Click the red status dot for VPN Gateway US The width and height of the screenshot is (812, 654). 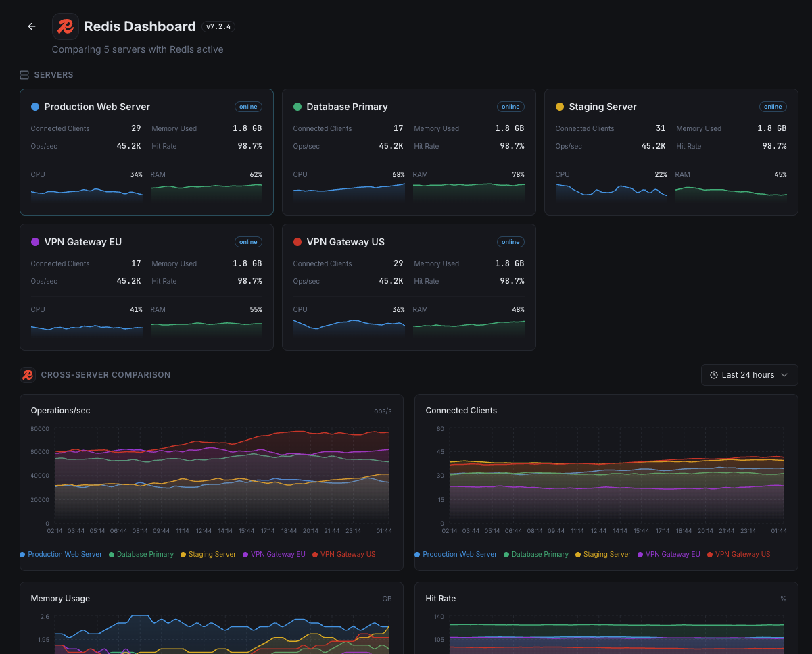tap(298, 241)
